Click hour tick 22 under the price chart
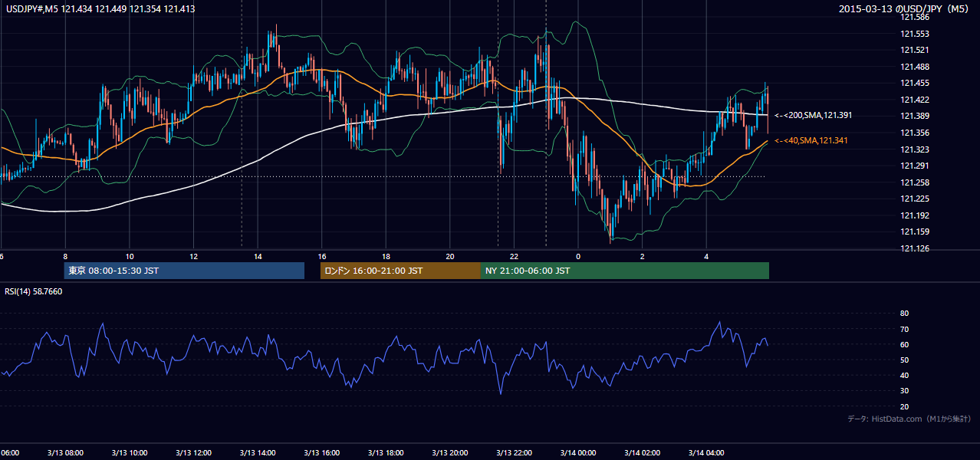Image resolution: width=980 pixels, height=460 pixels. (515, 256)
